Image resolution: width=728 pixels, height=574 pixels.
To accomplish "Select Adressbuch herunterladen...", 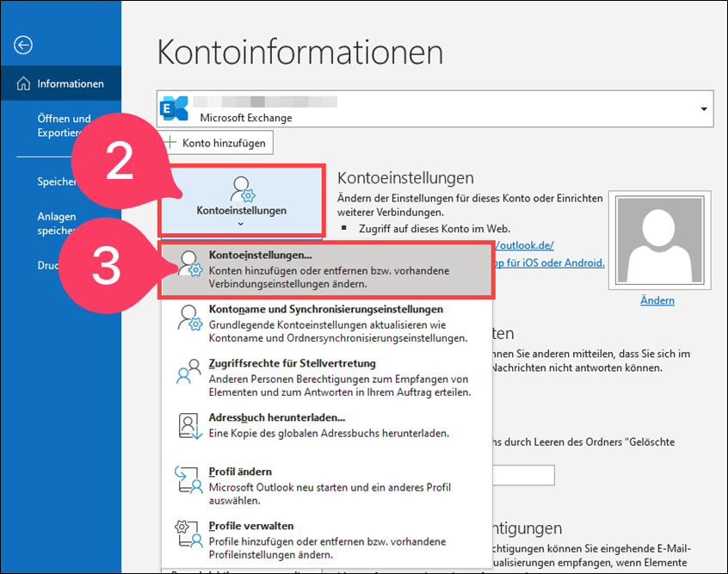I will [x=327, y=425].
